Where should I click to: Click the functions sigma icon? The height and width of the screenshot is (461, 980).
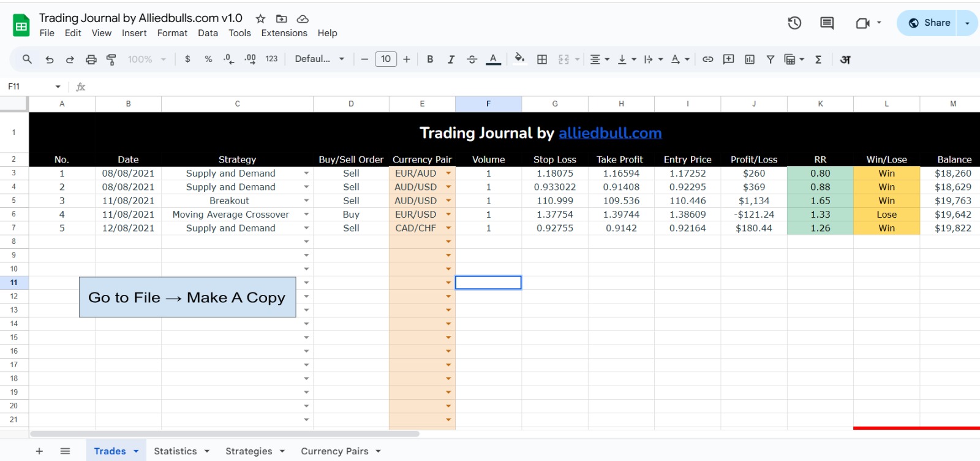pyautogui.click(x=818, y=59)
